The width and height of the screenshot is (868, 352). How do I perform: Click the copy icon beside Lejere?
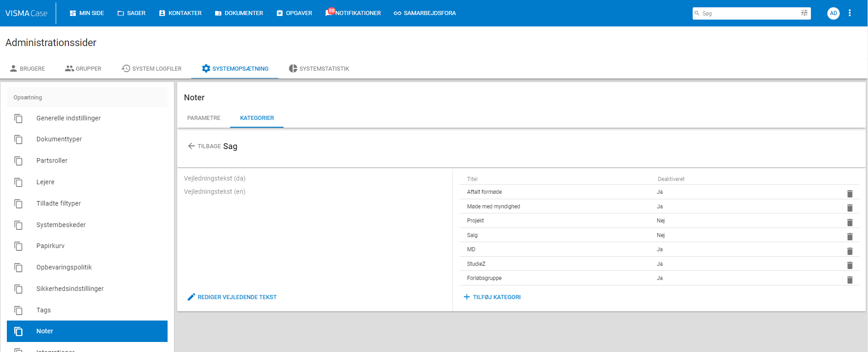pos(18,182)
